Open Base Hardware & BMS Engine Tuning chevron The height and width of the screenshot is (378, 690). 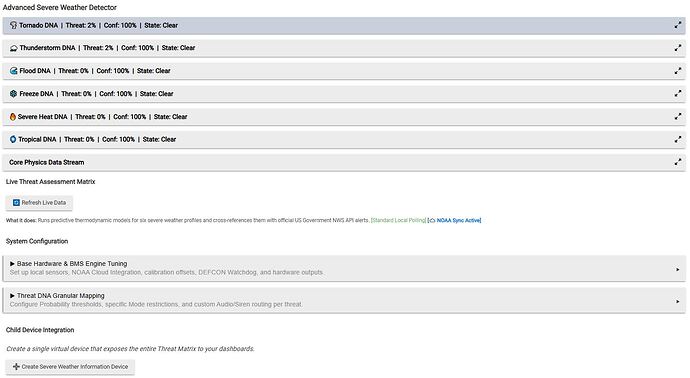point(678,269)
